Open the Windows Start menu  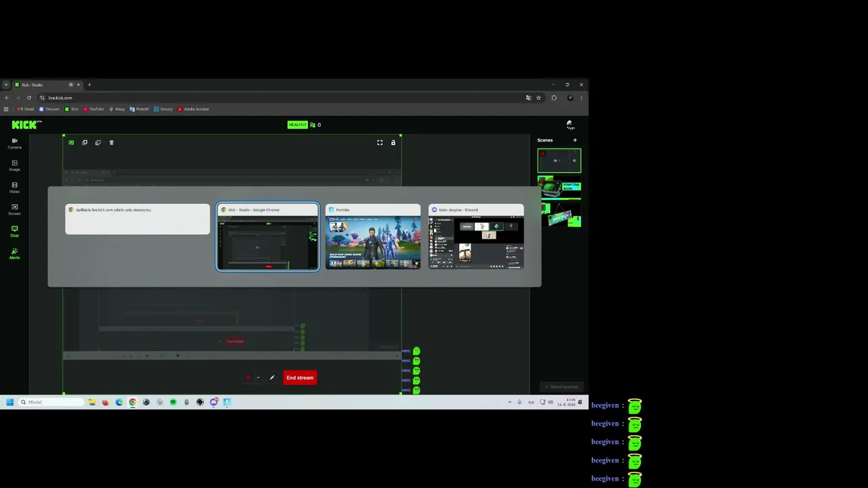tap(9, 402)
